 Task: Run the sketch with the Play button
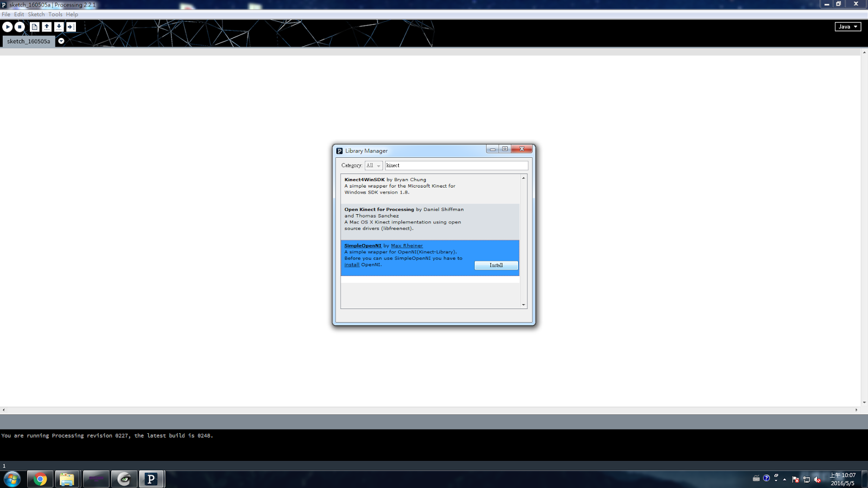pos(8,27)
